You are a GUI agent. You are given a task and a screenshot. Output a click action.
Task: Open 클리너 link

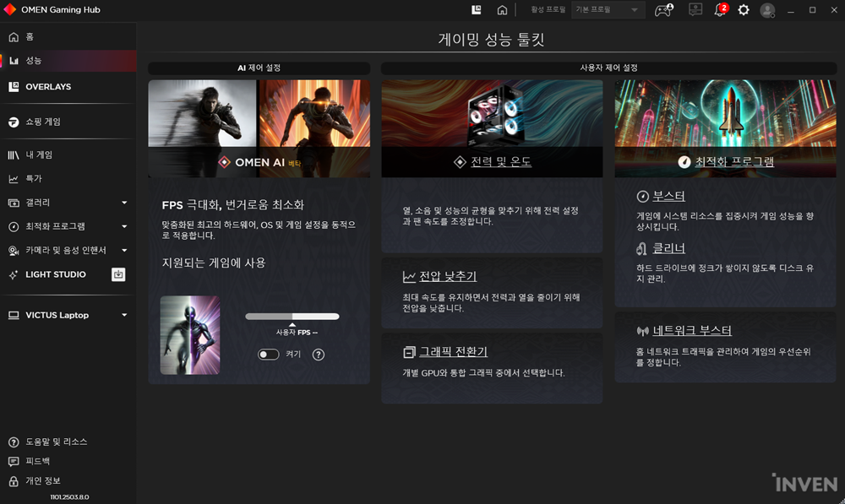(x=668, y=248)
